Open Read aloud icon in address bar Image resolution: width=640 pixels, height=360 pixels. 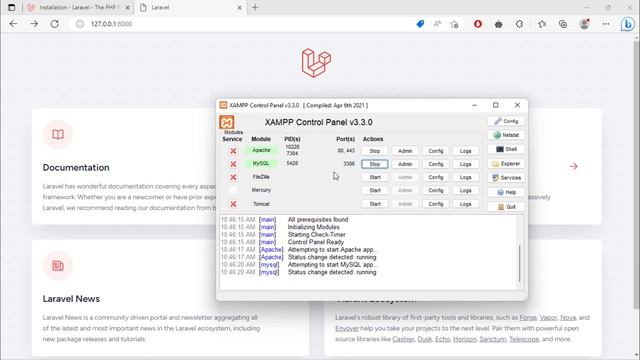coord(437,24)
